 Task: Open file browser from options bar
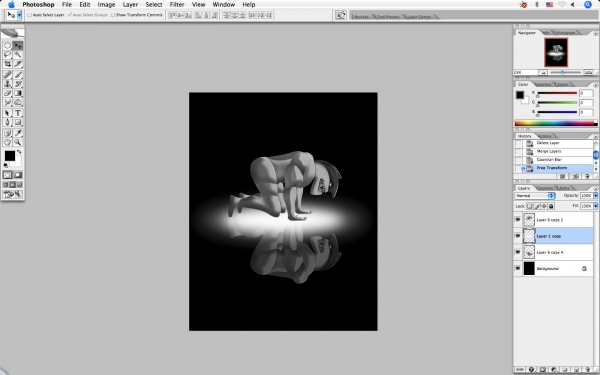pos(340,15)
